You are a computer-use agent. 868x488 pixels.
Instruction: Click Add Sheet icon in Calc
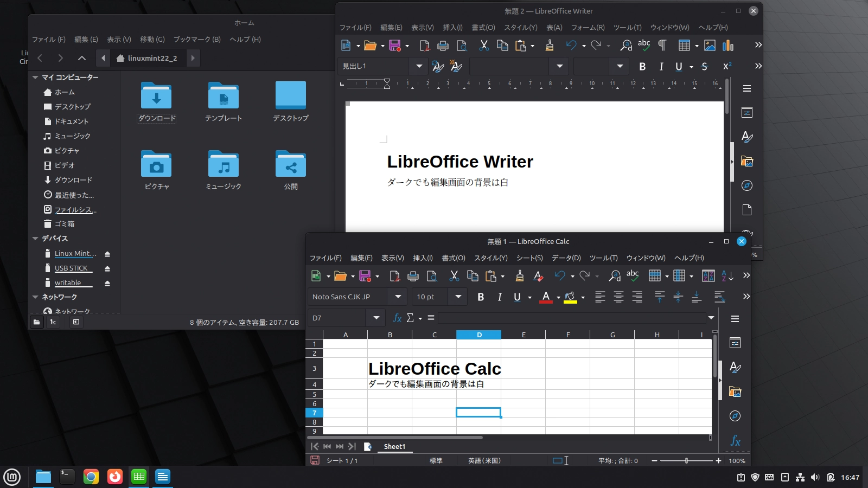click(367, 446)
